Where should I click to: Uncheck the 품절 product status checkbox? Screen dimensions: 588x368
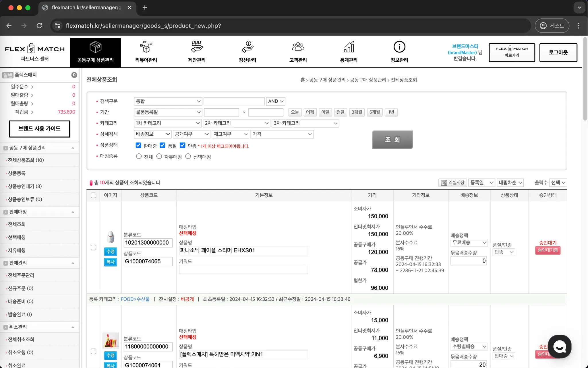pyautogui.click(x=163, y=145)
